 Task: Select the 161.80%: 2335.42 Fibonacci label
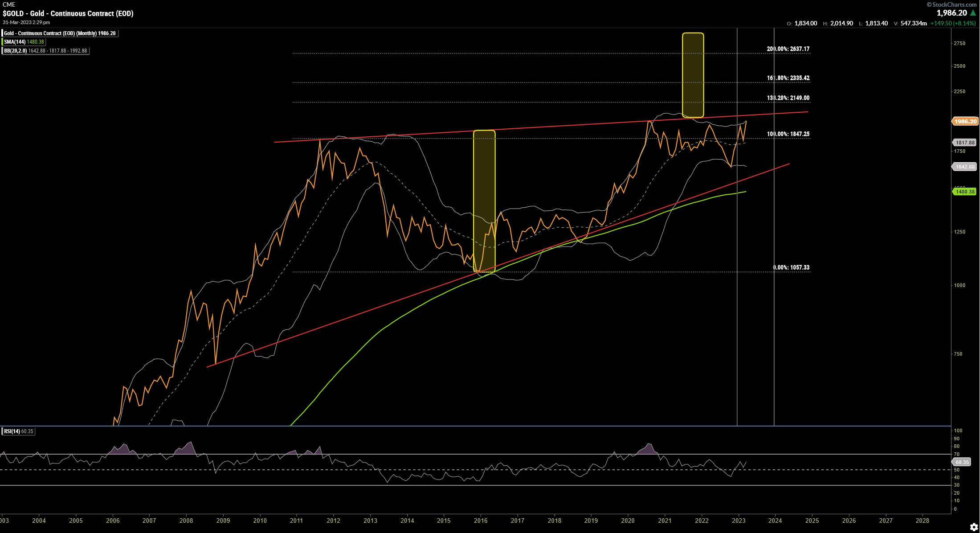(788, 78)
